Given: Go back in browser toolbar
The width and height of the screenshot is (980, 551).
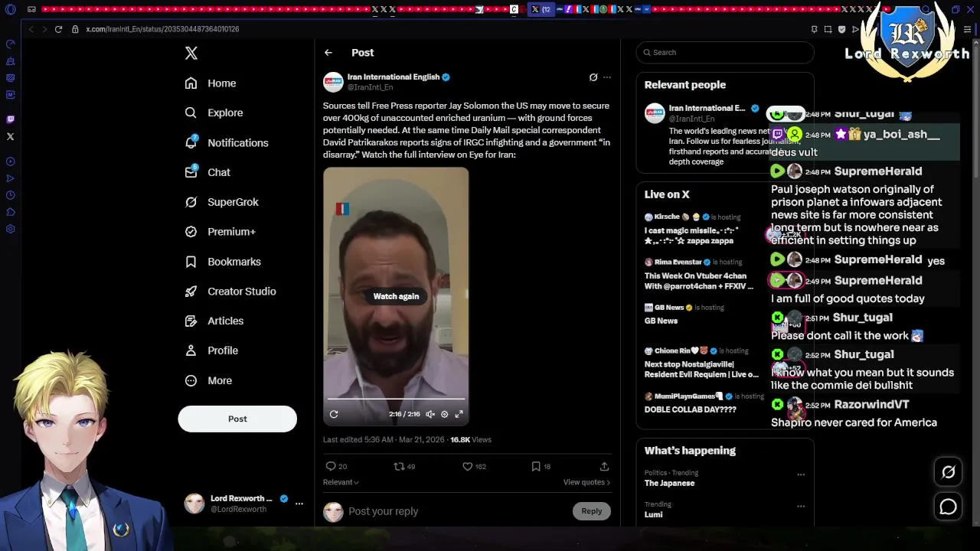Looking at the screenshot, I should pyautogui.click(x=31, y=29).
